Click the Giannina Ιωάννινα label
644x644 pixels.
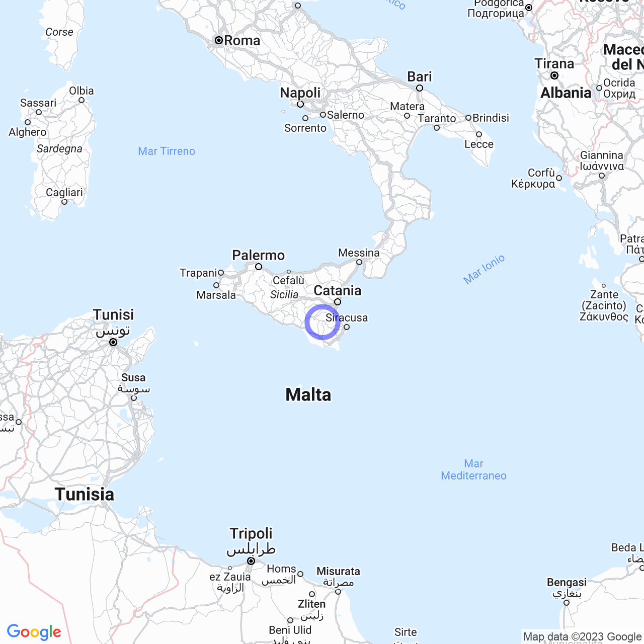602,160
